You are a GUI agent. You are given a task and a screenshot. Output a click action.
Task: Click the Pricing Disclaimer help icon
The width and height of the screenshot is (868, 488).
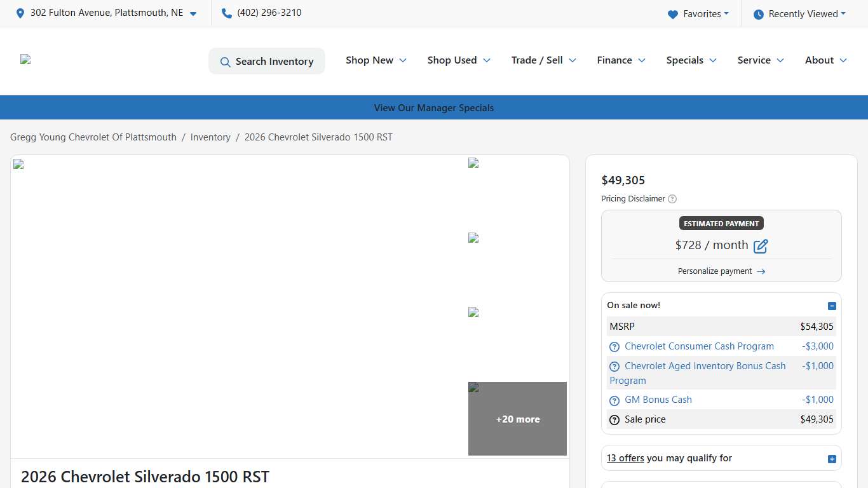[x=672, y=199]
